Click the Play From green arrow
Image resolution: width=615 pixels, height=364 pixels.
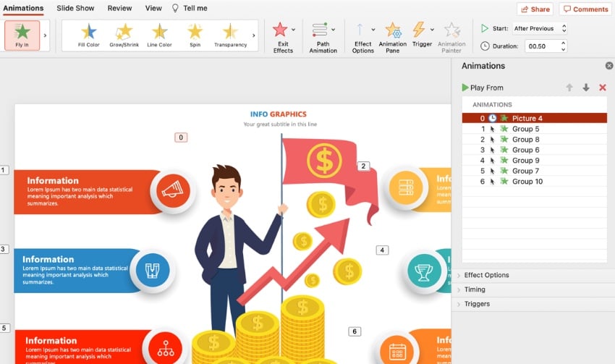pyautogui.click(x=465, y=88)
